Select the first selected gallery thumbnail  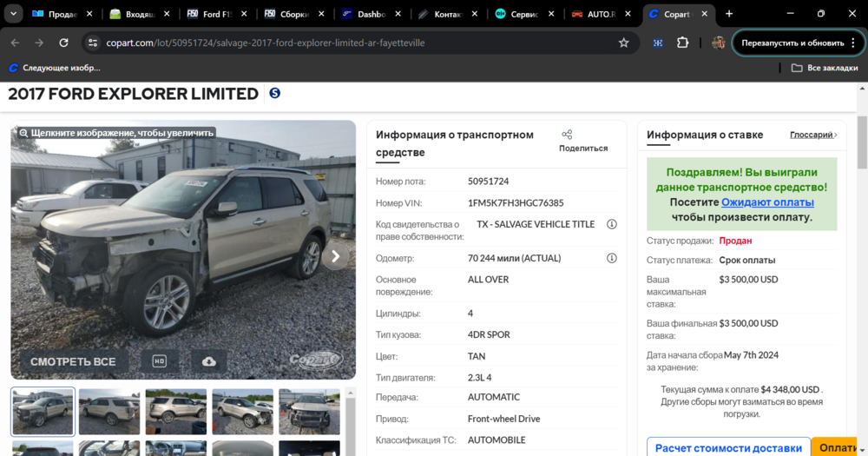(x=43, y=412)
